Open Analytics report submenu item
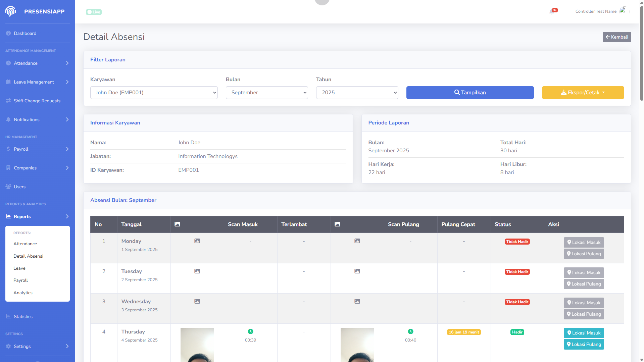This screenshot has height=362, width=644. tap(23, 293)
